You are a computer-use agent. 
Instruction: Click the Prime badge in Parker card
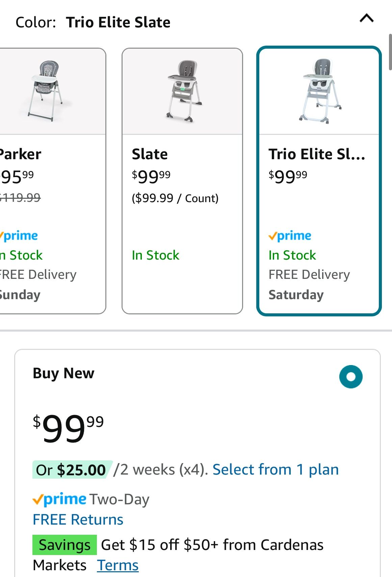click(20, 236)
